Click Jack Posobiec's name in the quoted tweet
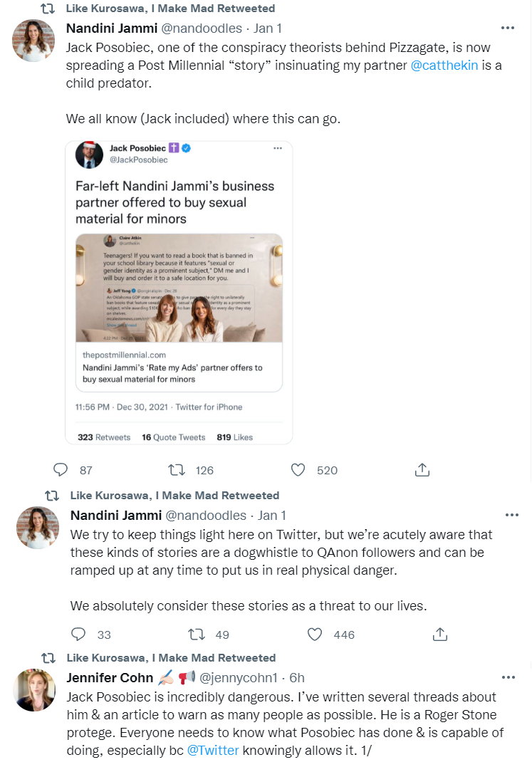The image size is (532, 767). pyautogui.click(x=137, y=148)
